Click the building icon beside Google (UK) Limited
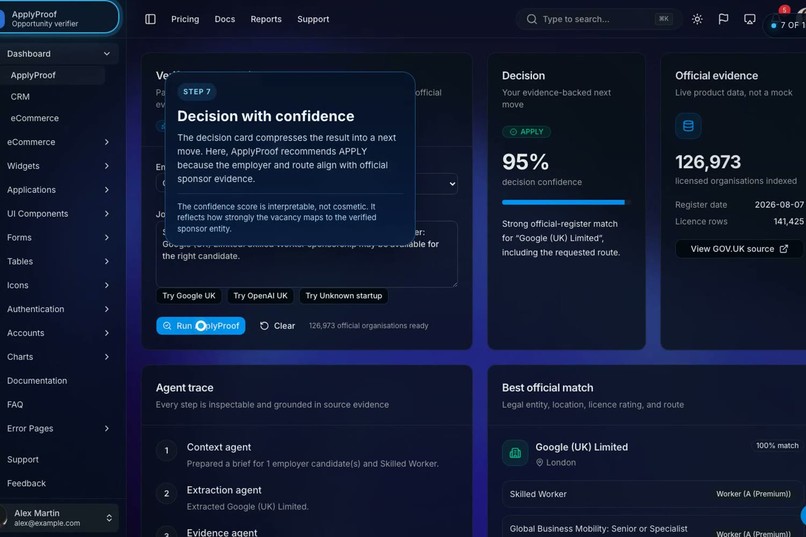The image size is (806, 537). pyautogui.click(x=515, y=453)
